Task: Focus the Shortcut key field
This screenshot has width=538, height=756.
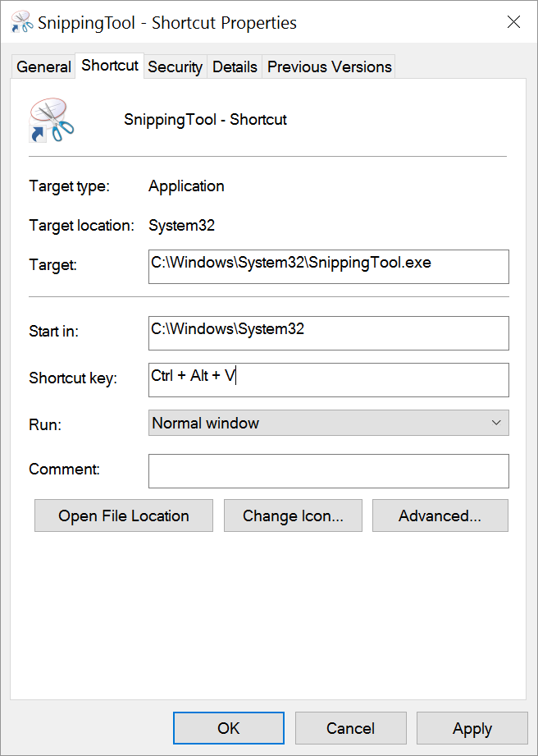Action: click(329, 380)
